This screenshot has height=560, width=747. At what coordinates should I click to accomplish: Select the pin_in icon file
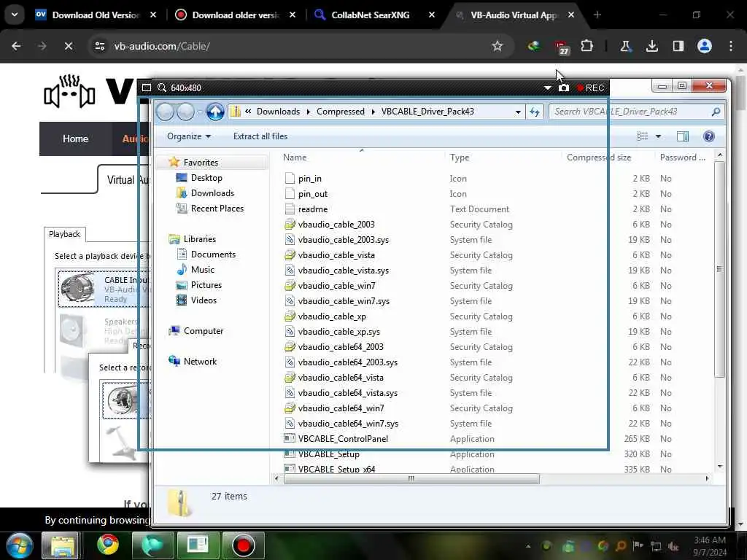point(309,179)
